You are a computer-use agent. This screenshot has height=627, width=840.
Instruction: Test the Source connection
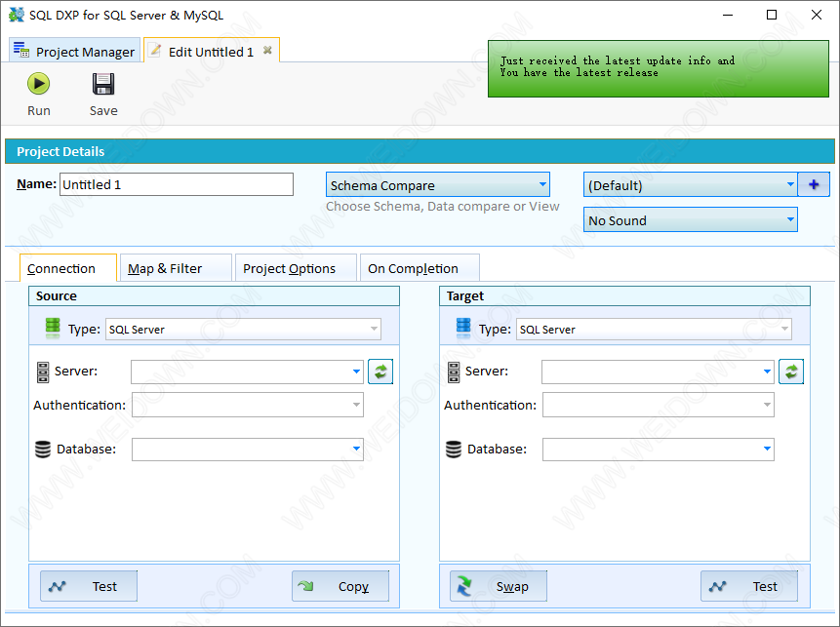(x=89, y=586)
